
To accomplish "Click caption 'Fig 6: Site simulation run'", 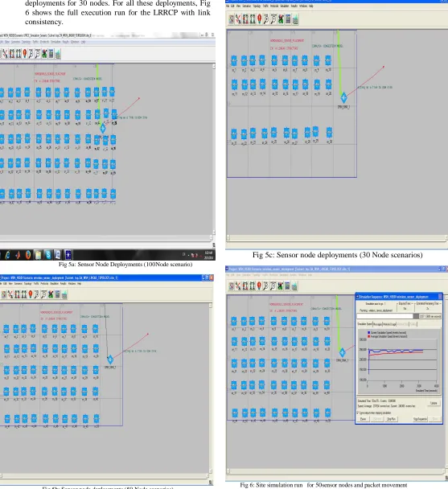I will coord(271,485).
